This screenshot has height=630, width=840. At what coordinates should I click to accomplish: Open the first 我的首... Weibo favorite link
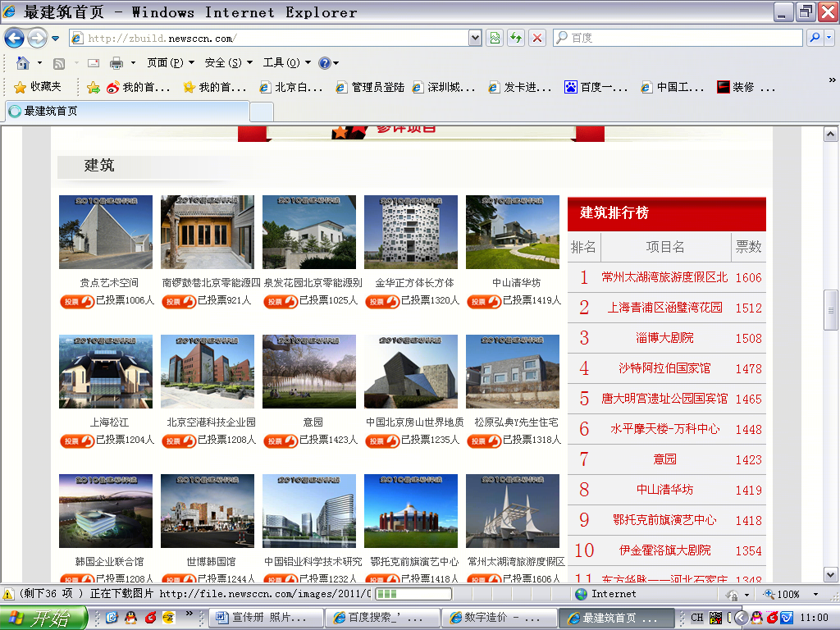pos(138,87)
